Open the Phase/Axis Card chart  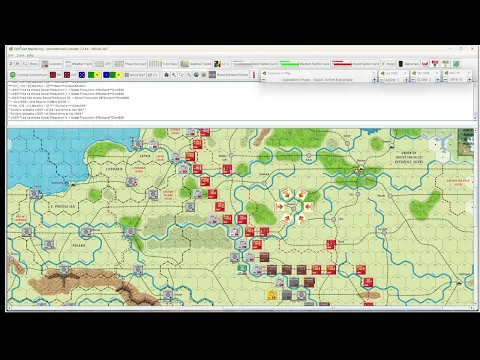130,64
